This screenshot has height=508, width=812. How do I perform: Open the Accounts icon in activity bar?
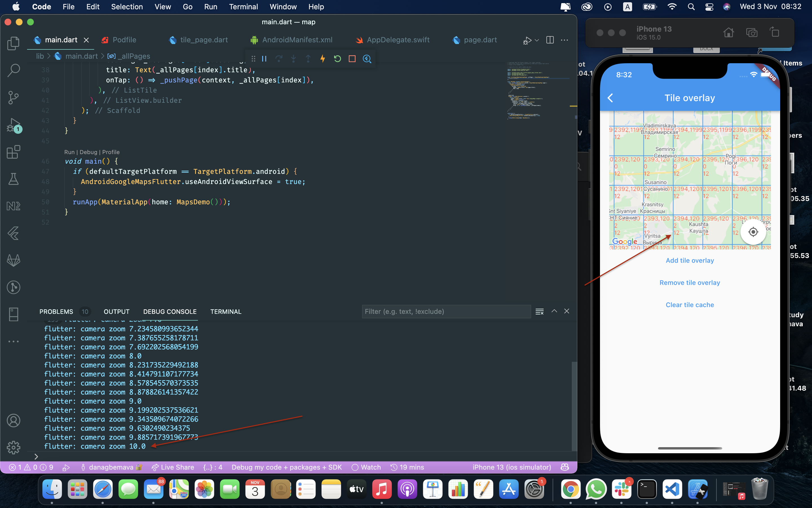(14, 420)
